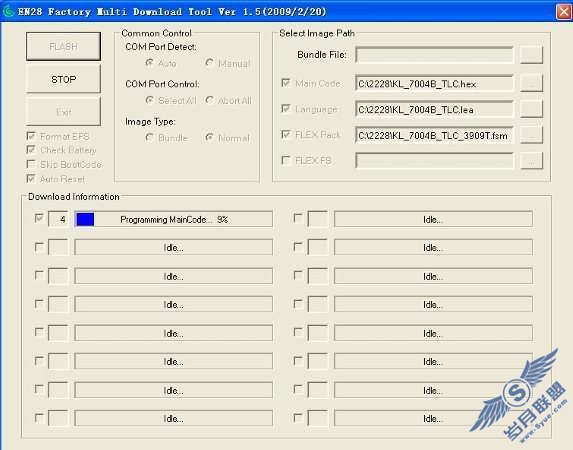The height and width of the screenshot is (450, 573).
Task: Enable the FLEX FS checkbox
Action: point(286,160)
